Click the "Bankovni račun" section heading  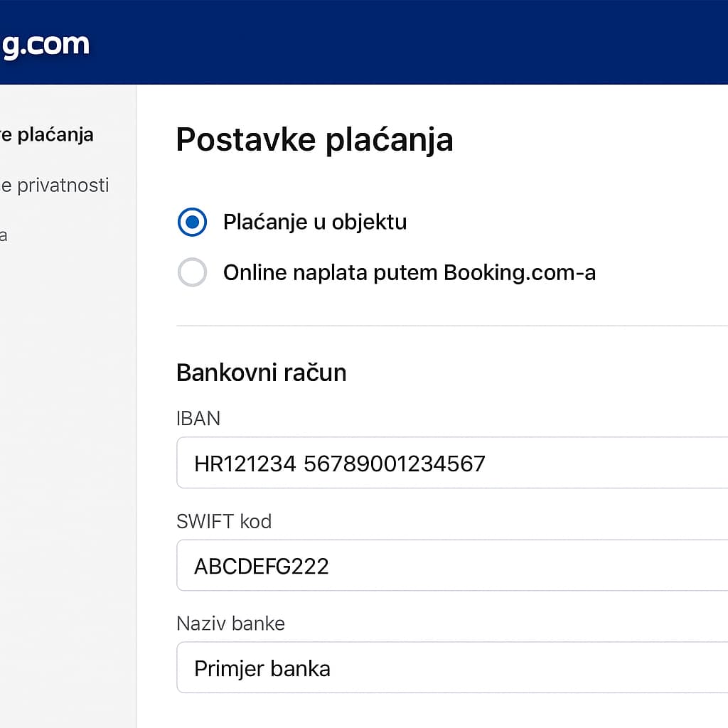coord(261,372)
